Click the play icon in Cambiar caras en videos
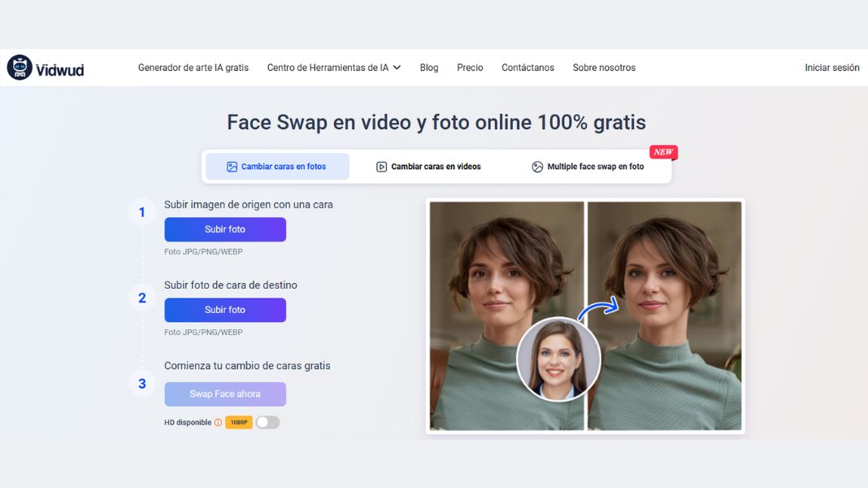 coord(381,167)
